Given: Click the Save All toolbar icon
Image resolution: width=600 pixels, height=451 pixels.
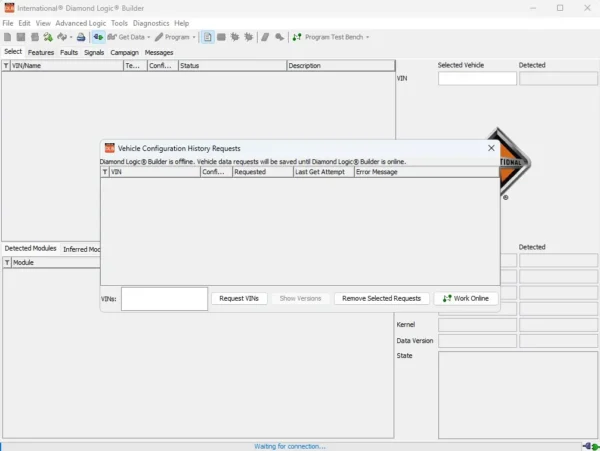Looking at the screenshot, I should point(34,37).
